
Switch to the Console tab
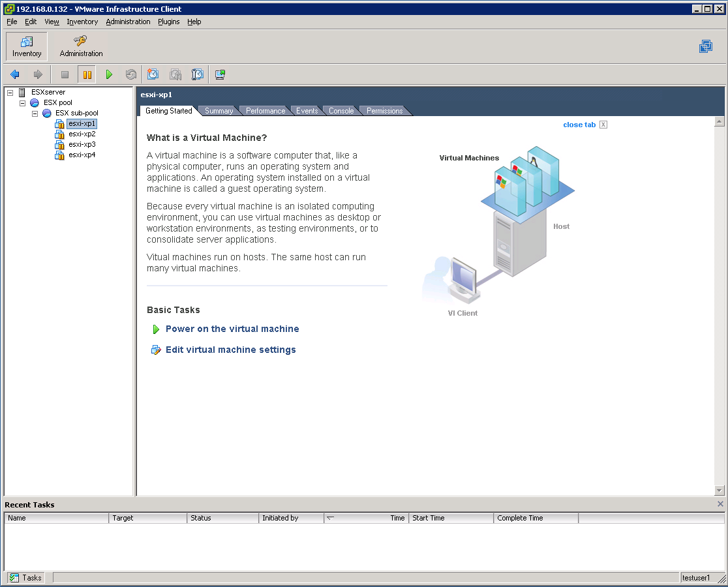coord(341,111)
